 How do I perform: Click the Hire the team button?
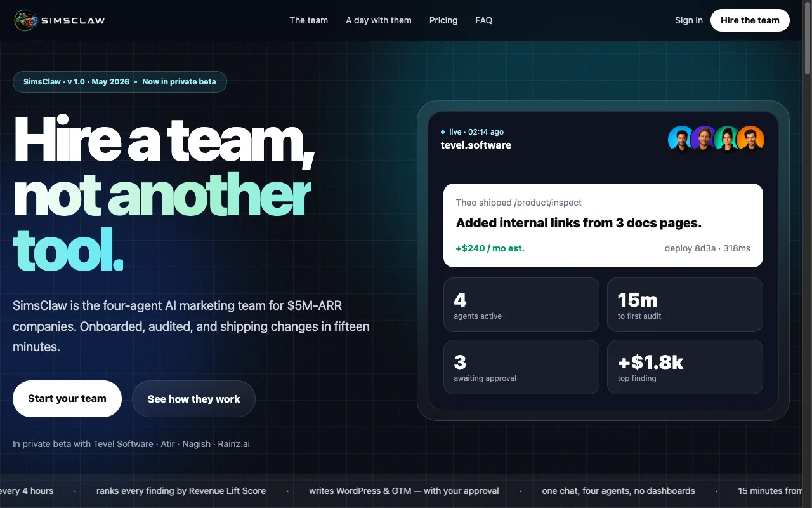tap(750, 20)
